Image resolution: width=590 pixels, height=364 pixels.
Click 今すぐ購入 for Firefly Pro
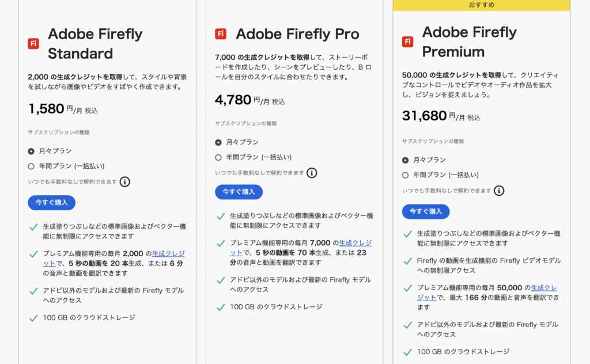(x=239, y=192)
